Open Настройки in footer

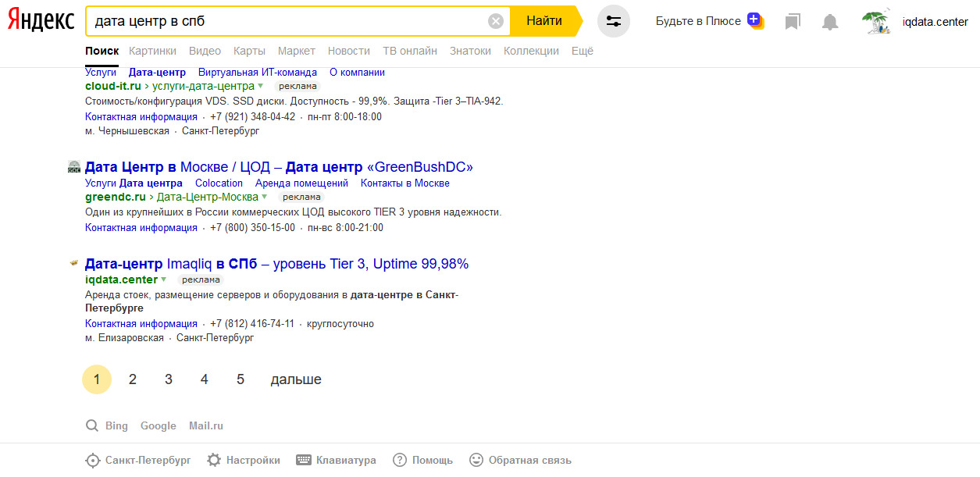pos(253,461)
